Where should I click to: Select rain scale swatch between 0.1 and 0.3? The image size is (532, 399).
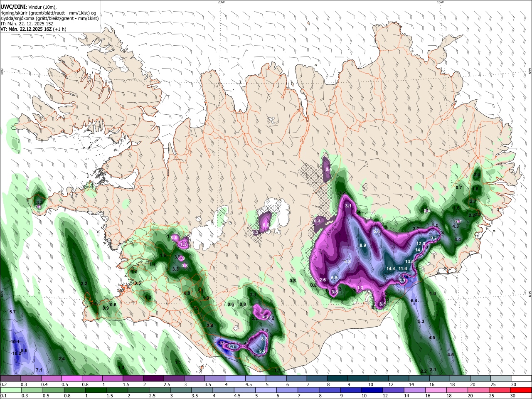click(x=11, y=390)
